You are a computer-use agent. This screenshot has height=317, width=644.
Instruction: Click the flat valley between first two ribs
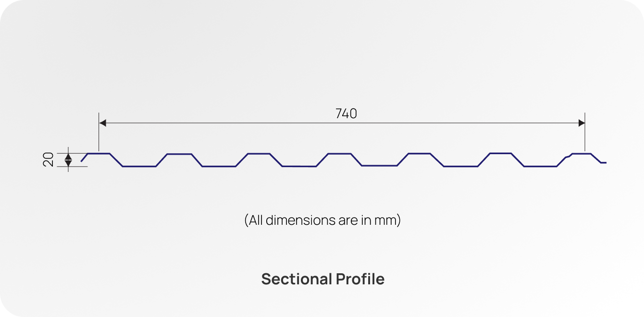[139, 166]
